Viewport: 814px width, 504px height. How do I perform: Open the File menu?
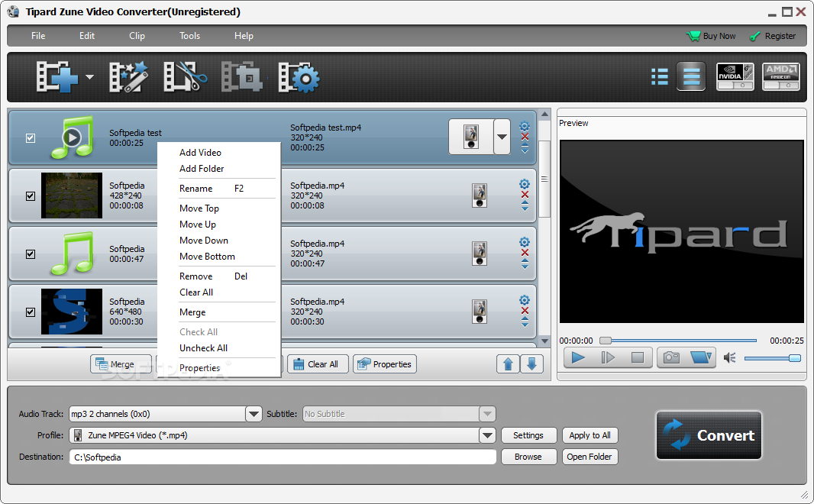pos(38,36)
